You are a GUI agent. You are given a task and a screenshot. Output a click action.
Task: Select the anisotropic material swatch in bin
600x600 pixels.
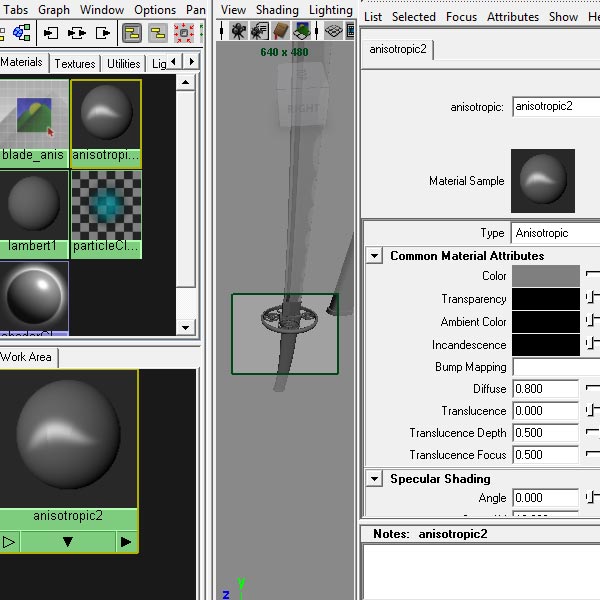pyautogui.click(x=106, y=123)
